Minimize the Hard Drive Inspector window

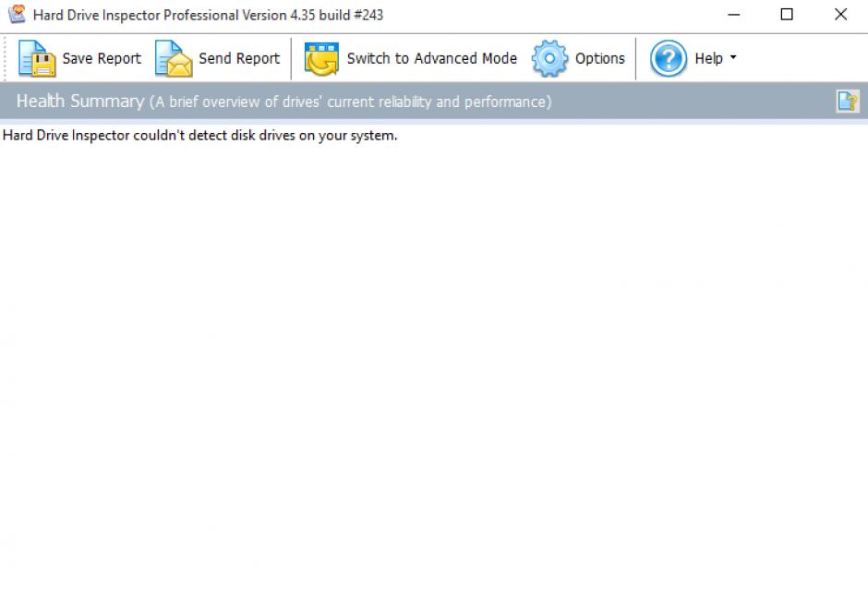coord(734,15)
